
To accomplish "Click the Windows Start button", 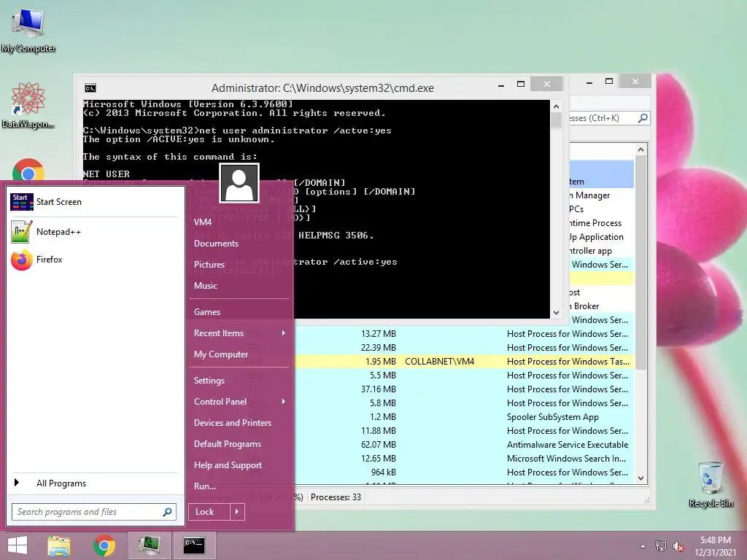I will click(x=18, y=545).
